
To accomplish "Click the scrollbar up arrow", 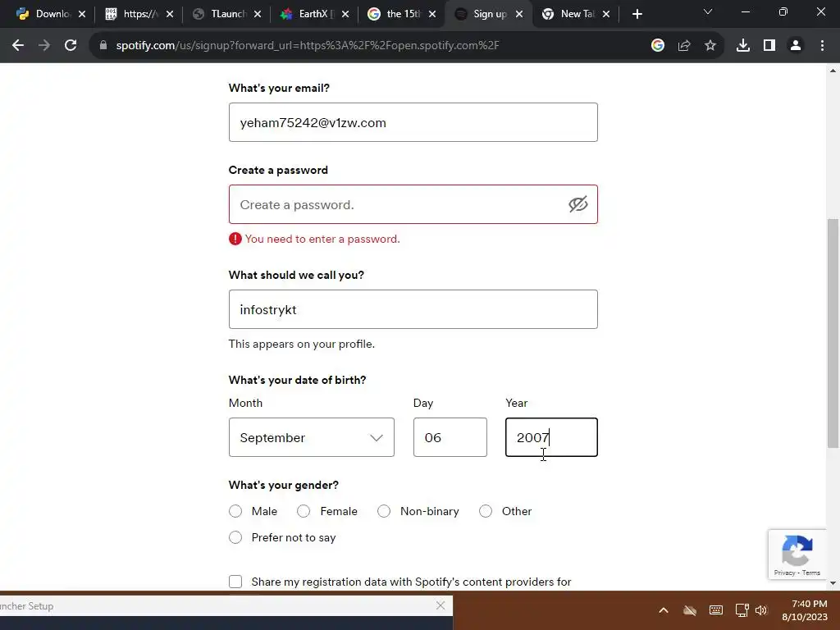I will (x=833, y=71).
